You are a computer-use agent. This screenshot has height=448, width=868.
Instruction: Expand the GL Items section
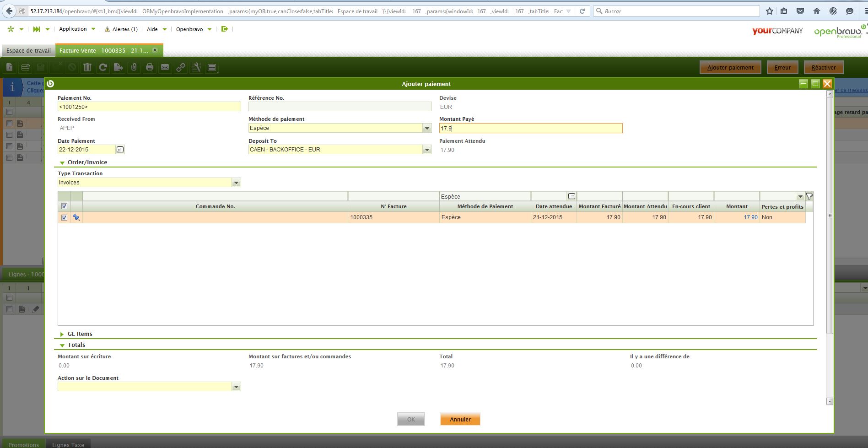pyautogui.click(x=62, y=334)
